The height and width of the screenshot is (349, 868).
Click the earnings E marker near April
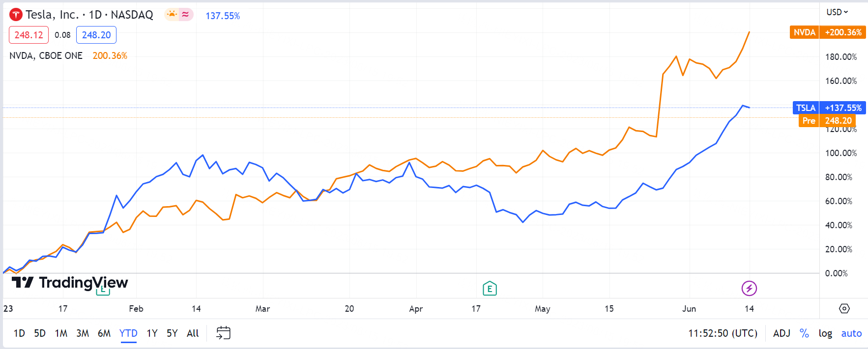tap(490, 289)
